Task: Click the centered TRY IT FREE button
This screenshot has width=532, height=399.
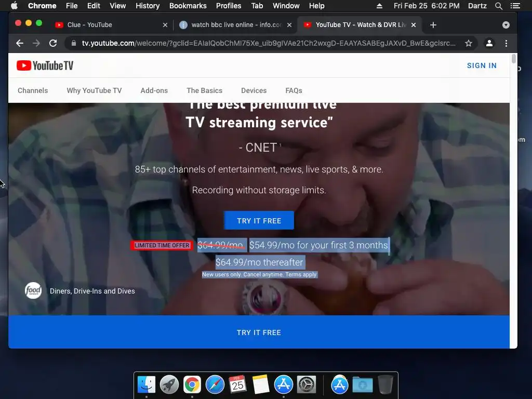Action: tap(259, 220)
